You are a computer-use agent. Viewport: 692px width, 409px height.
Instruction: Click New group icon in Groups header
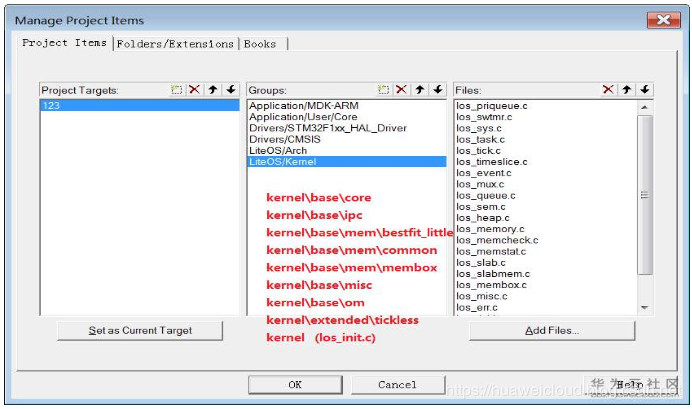point(384,90)
